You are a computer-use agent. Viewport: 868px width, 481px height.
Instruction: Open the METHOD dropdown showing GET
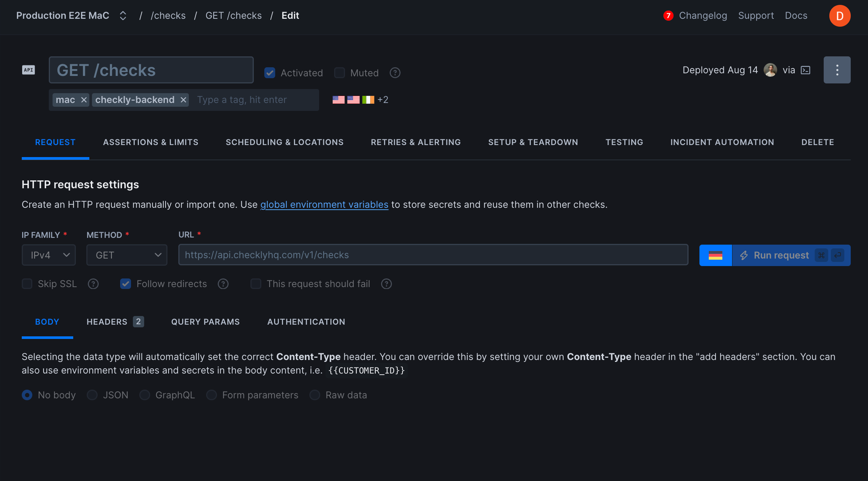click(127, 255)
